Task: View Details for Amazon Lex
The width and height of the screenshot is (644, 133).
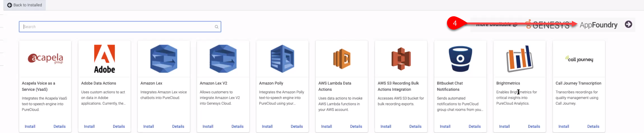Action: click(178, 126)
